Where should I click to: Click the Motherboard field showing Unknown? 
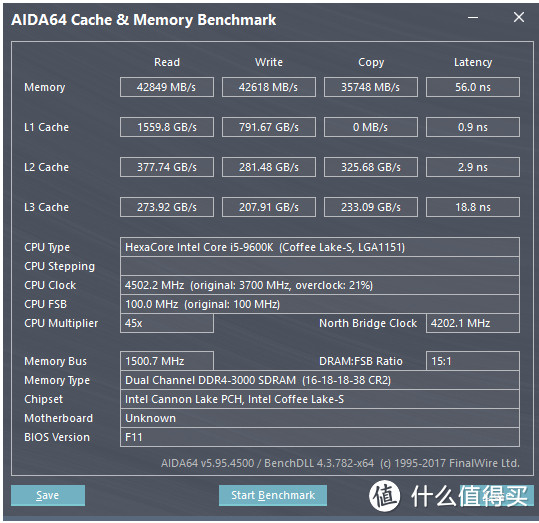pyautogui.click(x=320, y=418)
